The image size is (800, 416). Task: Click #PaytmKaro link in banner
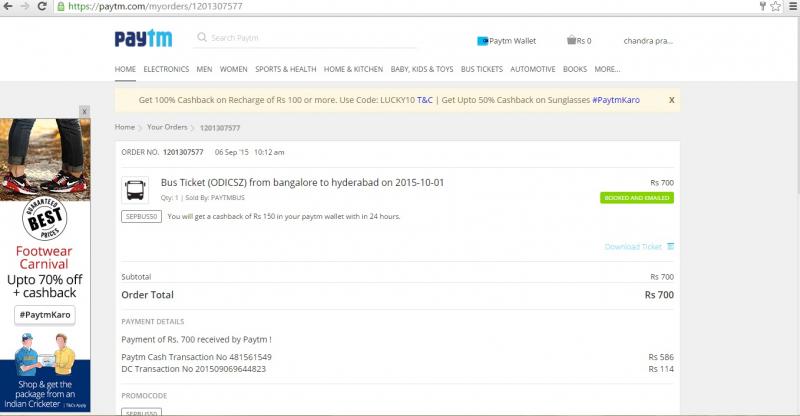pyautogui.click(x=616, y=100)
